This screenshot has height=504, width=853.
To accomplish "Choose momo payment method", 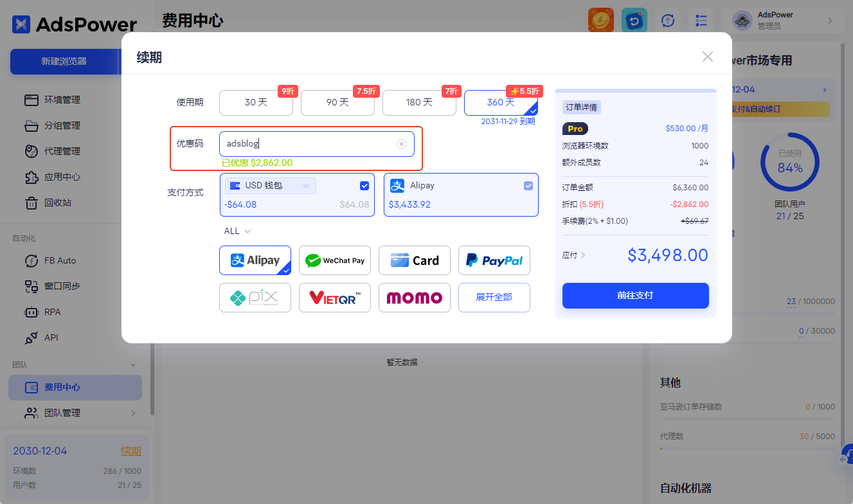I will coord(415,298).
